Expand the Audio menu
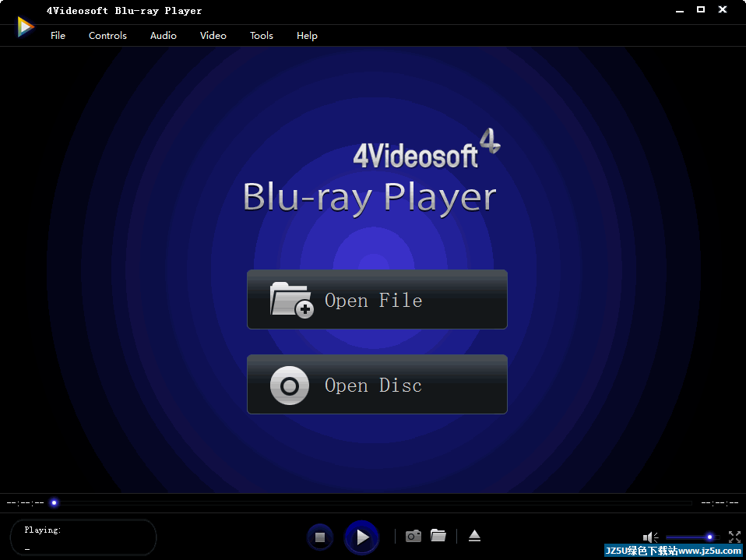The height and width of the screenshot is (560, 746). click(163, 36)
